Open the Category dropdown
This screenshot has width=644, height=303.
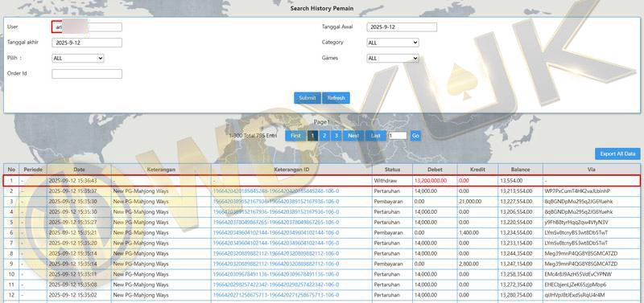tap(393, 43)
